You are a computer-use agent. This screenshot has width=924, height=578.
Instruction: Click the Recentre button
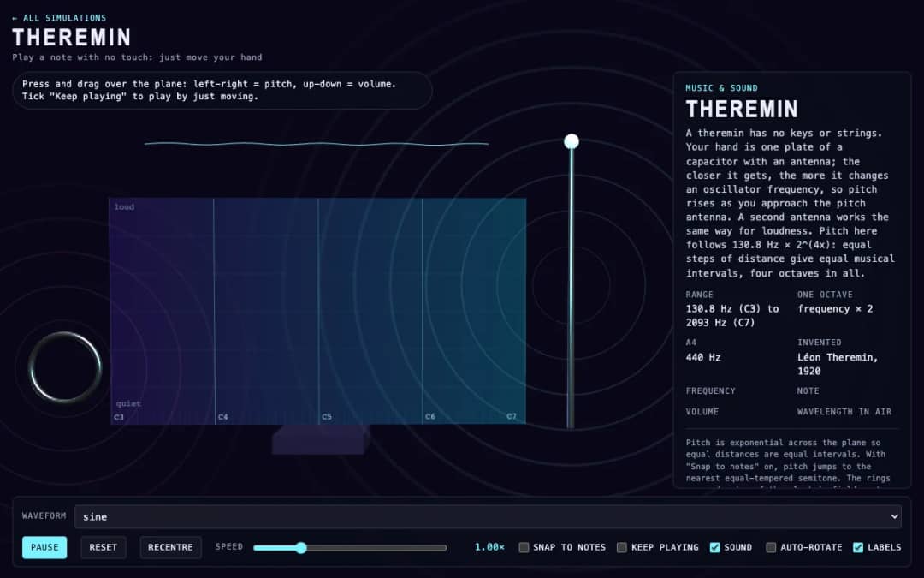pos(170,547)
